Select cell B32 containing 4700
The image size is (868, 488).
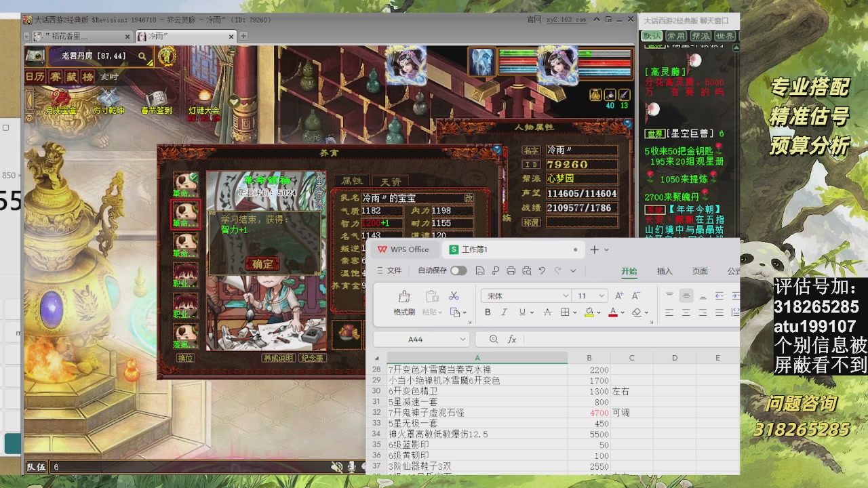(x=588, y=412)
